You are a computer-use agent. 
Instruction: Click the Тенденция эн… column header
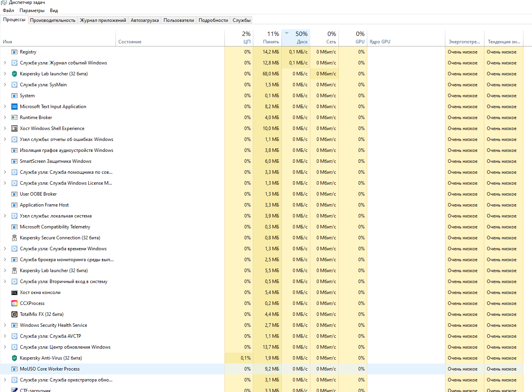tap(504, 38)
